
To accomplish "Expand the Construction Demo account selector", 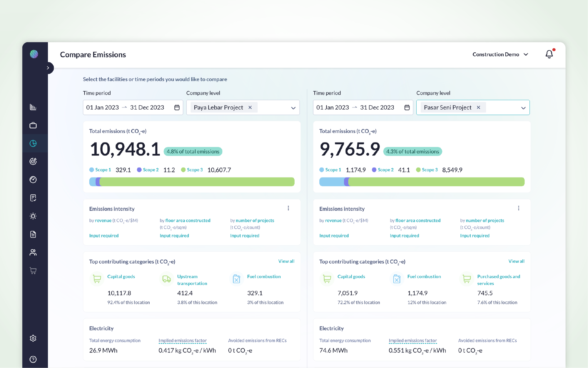I will click(x=526, y=54).
